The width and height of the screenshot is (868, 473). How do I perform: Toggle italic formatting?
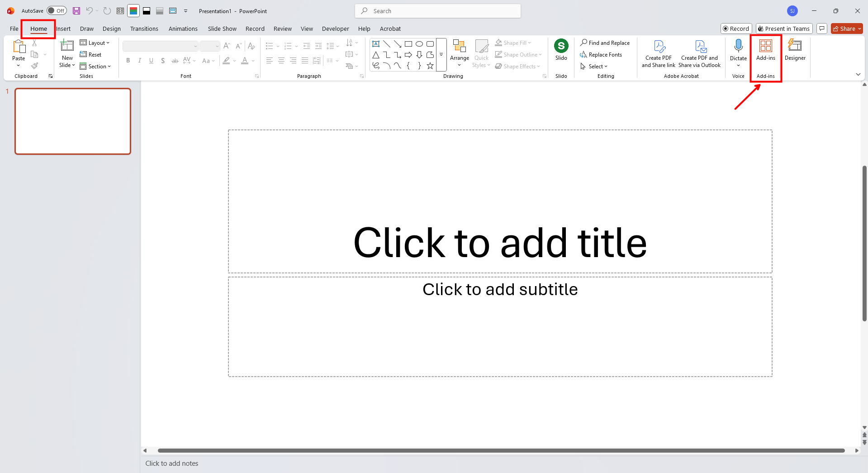[139, 60]
